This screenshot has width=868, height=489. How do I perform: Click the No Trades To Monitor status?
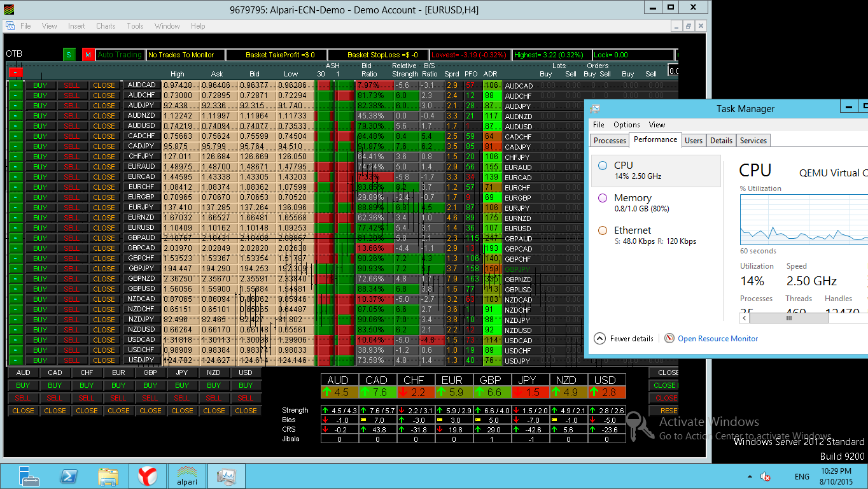[185, 55]
